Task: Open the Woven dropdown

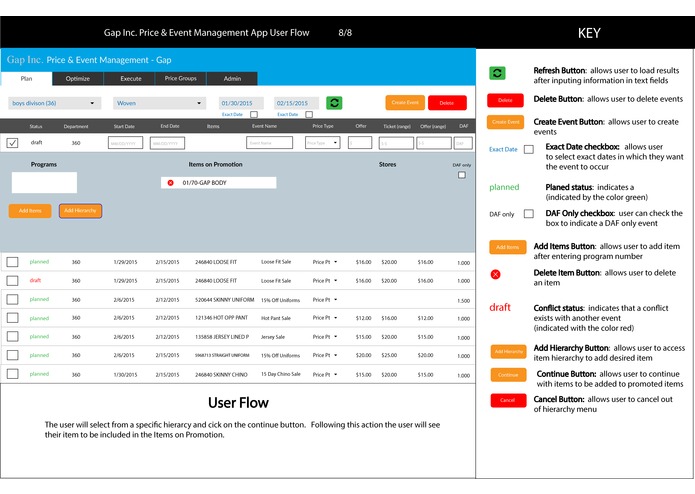Action: pos(160,103)
